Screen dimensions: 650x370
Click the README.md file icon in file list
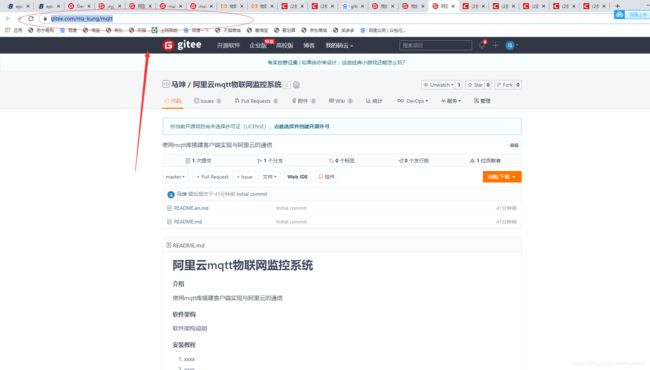(169, 222)
